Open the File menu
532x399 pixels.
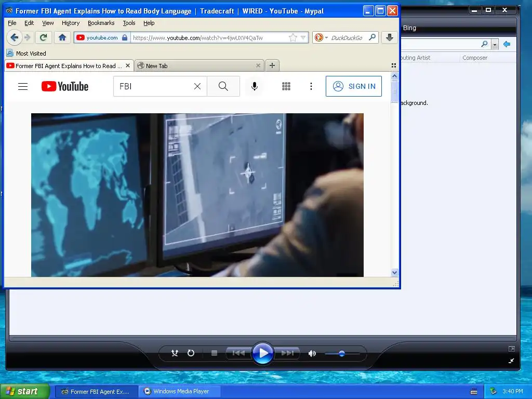pyautogui.click(x=12, y=23)
